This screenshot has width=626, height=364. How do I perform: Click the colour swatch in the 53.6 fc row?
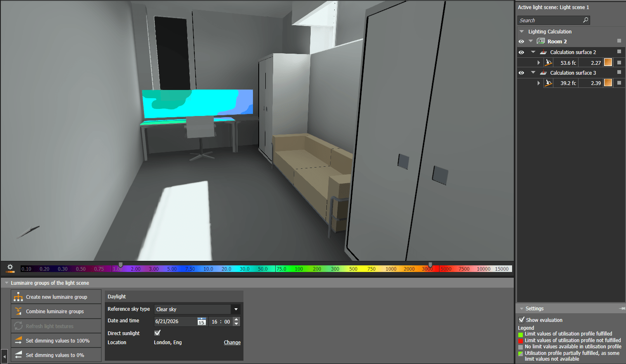tap(608, 62)
